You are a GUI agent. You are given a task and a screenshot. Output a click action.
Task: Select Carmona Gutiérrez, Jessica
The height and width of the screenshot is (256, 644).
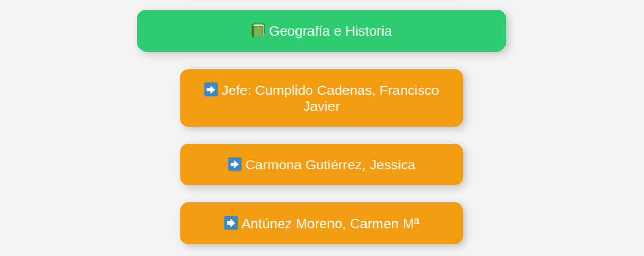(x=322, y=164)
